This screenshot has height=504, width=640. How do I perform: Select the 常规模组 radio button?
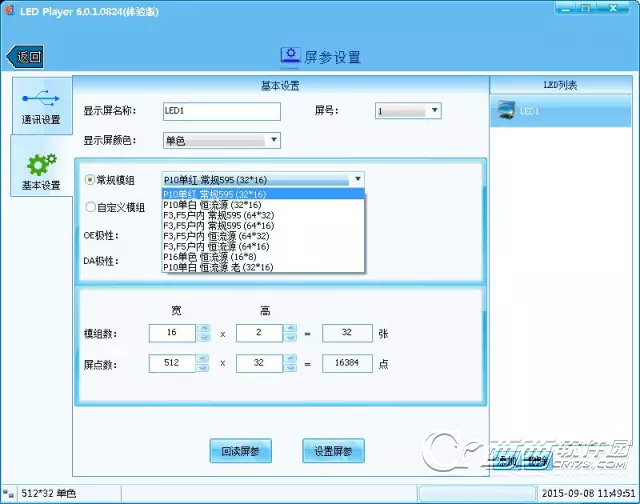(x=90, y=180)
